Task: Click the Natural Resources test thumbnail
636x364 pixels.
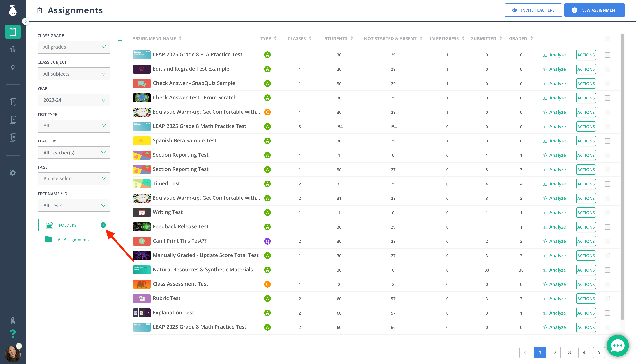Action: pos(141,270)
